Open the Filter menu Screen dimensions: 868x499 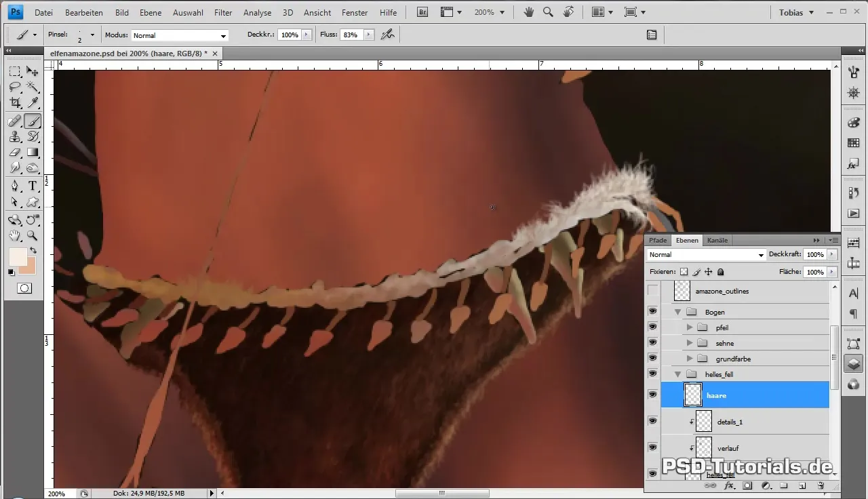pos(223,12)
